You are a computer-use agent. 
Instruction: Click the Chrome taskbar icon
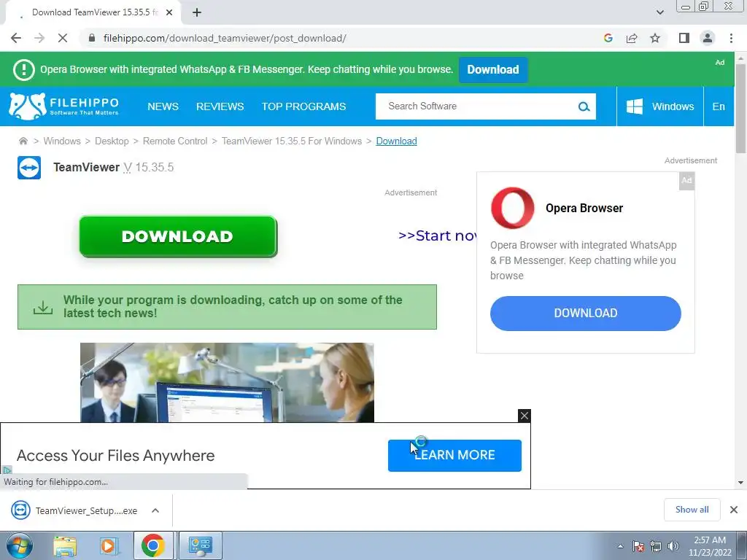pyautogui.click(x=153, y=545)
